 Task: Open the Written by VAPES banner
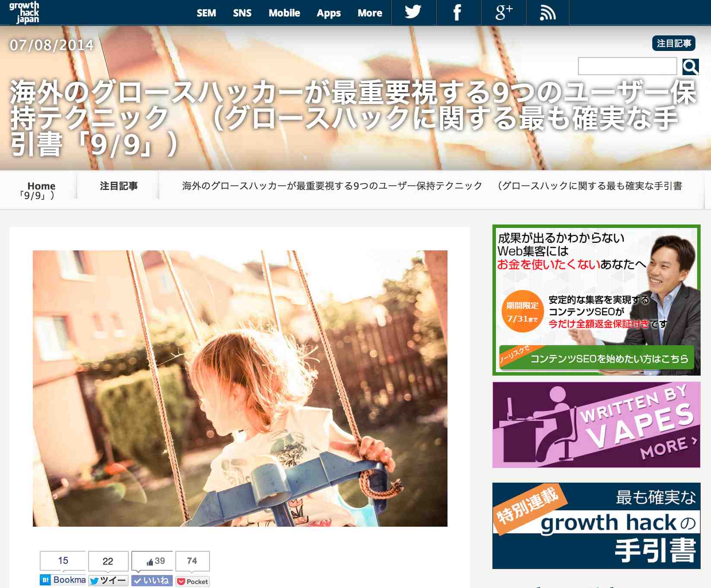tap(596, 425)
